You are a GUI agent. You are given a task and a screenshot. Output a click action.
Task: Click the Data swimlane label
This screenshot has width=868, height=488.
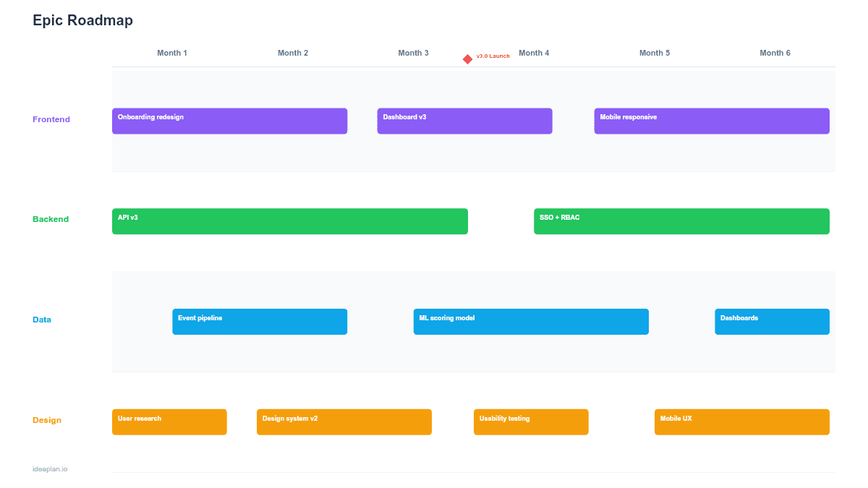coord(42,320)
